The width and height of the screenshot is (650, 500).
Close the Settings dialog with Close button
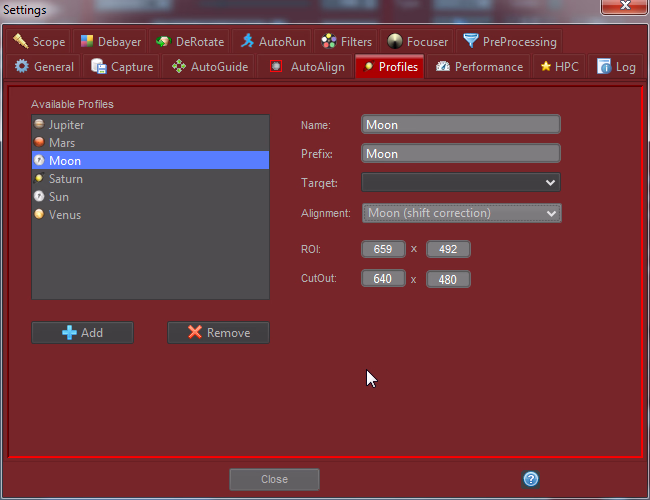[x=274, y=479]
